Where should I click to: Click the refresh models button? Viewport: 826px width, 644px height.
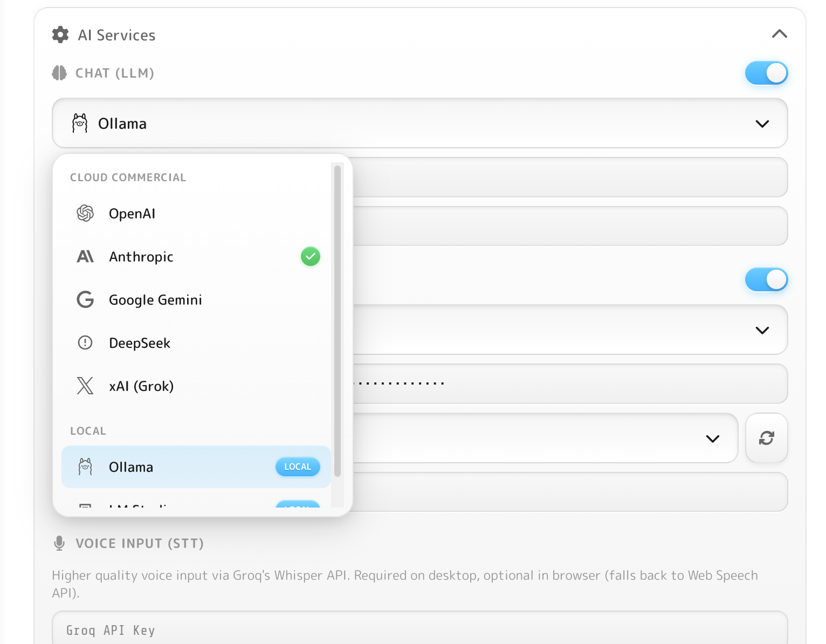(766, 438)
